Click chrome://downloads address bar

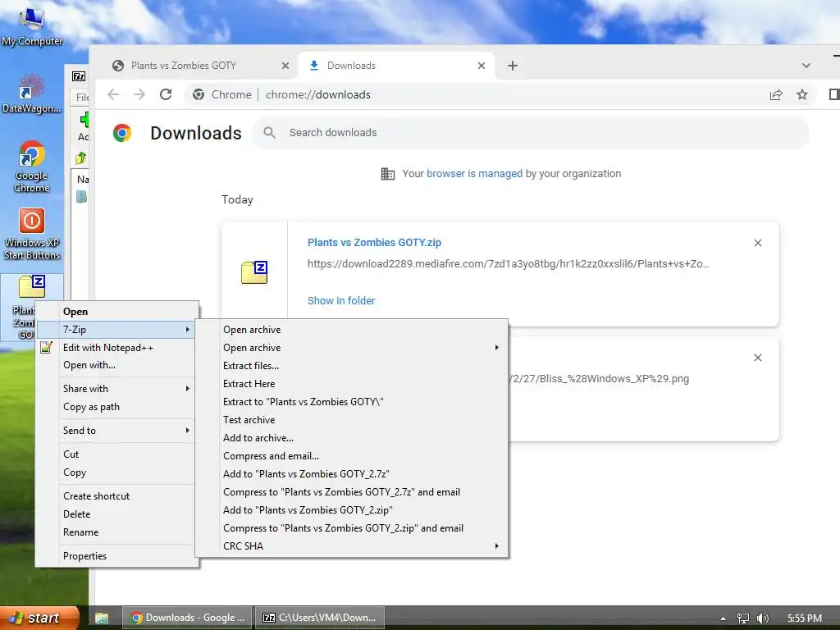pyautogui.click(x=317, y=94)
